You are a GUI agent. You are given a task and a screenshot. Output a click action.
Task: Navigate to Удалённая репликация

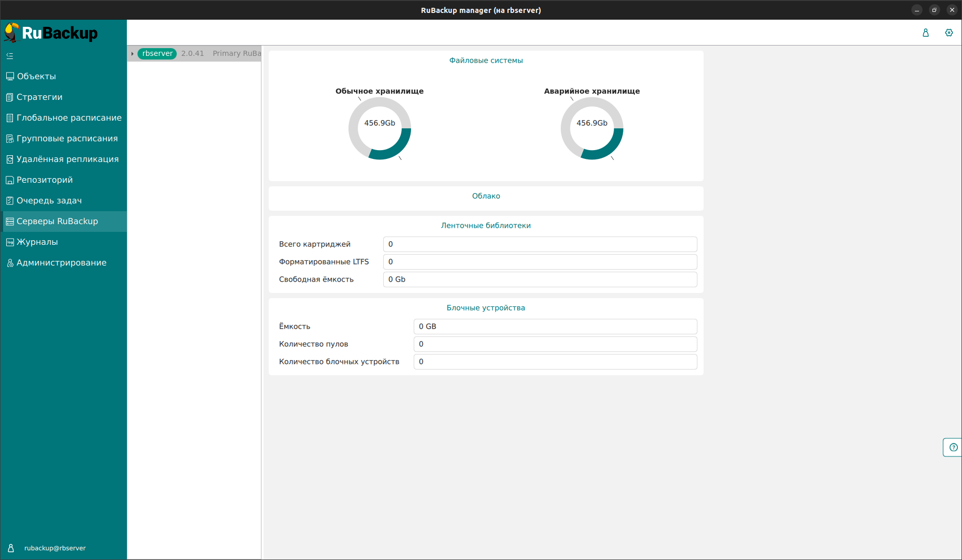[67, 159]
